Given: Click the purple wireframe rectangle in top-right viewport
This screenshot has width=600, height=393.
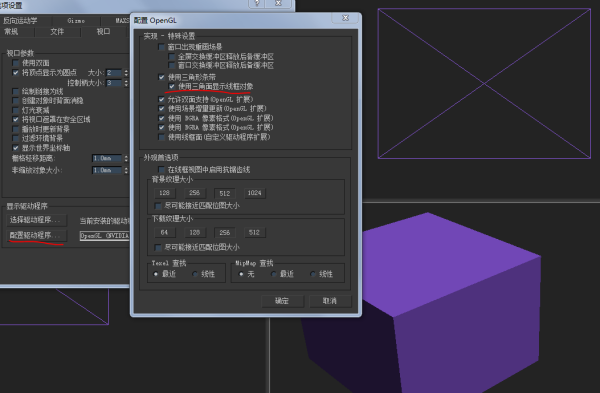Looking at the screenshot, I should [484, 83].
